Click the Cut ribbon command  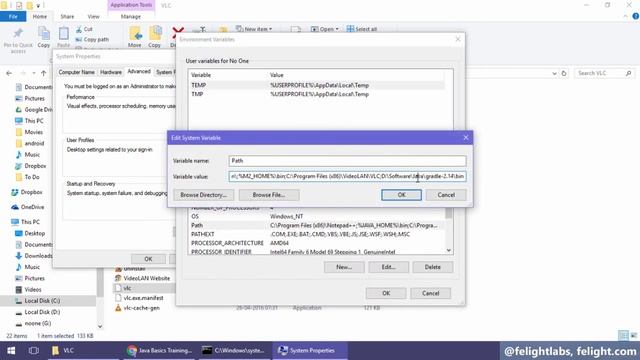click(x=84, y=29)
